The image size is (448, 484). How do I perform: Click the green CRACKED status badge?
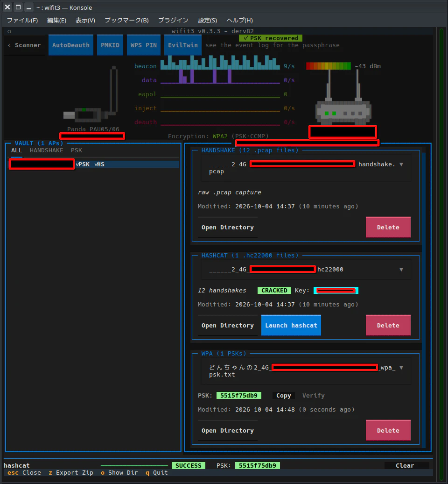(274, 291)
